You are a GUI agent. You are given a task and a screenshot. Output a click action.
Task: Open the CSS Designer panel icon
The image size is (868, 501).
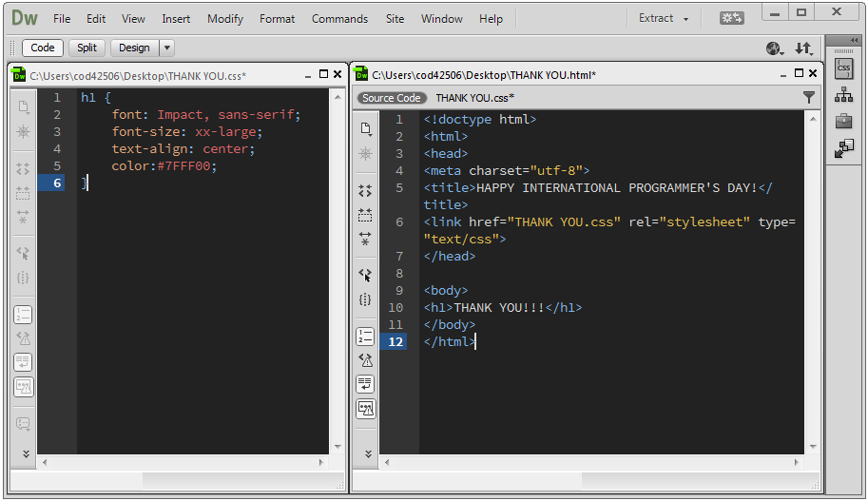pos(843,68)
